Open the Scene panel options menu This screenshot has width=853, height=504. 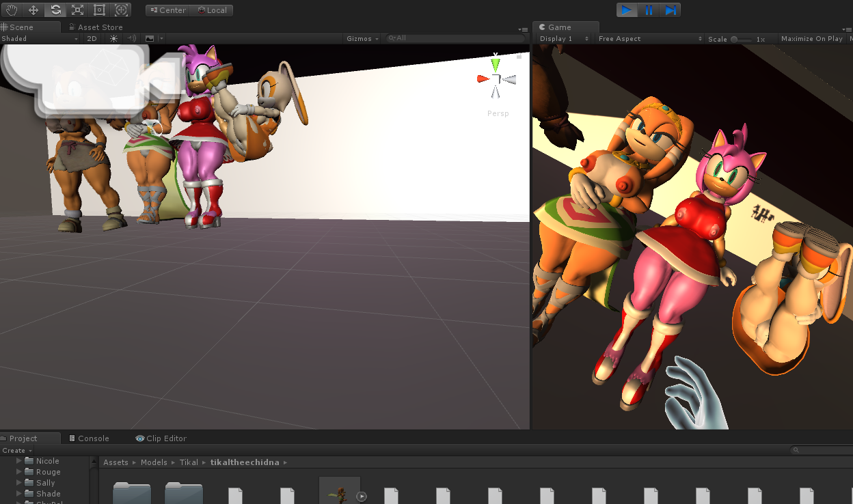pyautogui.click(x=522, y=29)
